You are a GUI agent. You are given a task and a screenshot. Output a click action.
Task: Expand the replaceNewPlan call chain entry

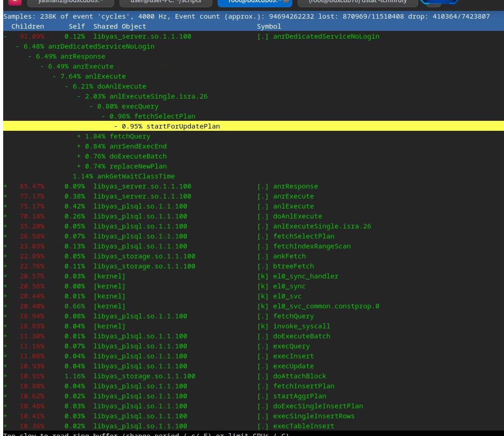coord(79,166)
